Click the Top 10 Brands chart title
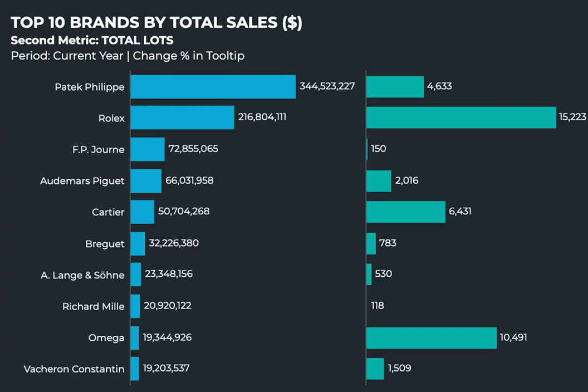The width and height of the screenshot is (588, 392). (x=156, y=23)
